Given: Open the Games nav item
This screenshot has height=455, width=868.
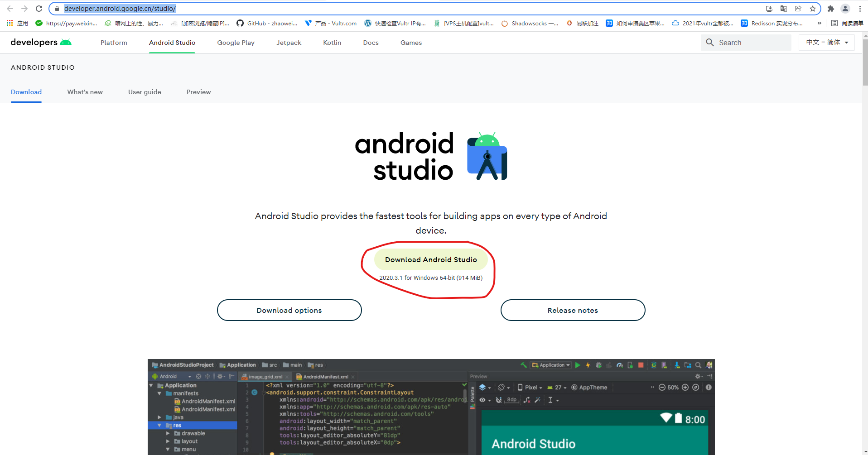Looking at the screenshot, I should (x=411, y=43).
